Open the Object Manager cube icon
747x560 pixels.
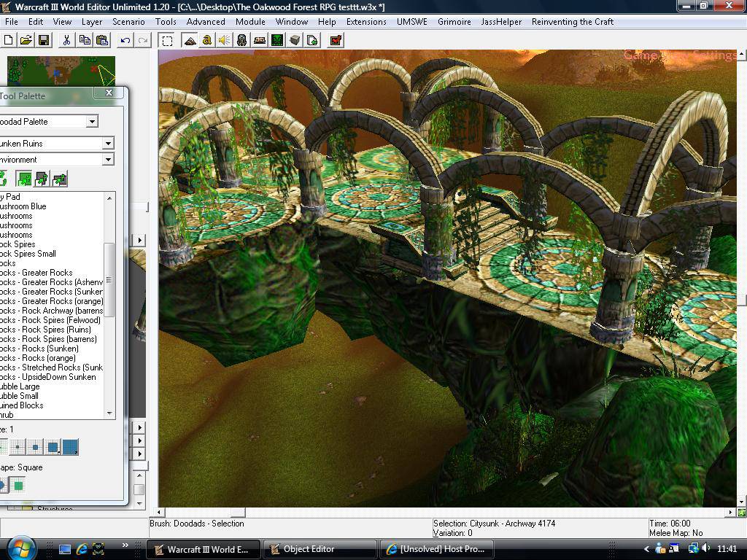(x=295, y=41)
